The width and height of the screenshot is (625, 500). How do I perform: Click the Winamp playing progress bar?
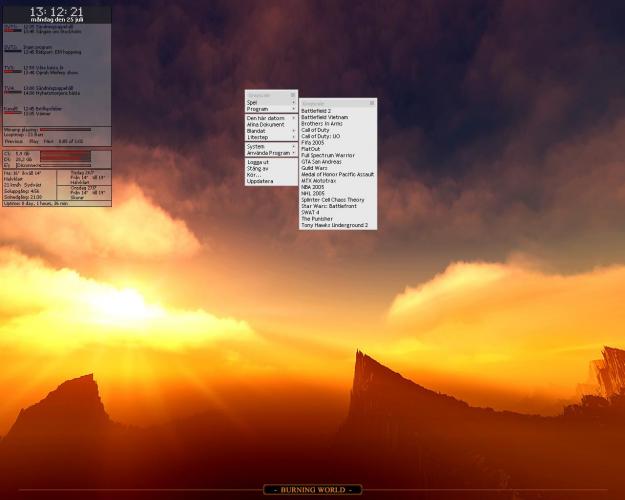point(64,129)
